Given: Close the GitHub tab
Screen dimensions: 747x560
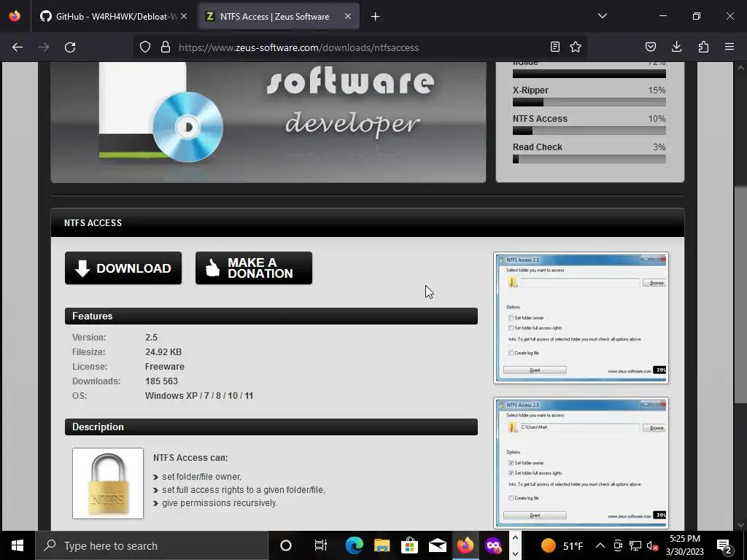Looking at the screenshot, I should tap(184, 17).
